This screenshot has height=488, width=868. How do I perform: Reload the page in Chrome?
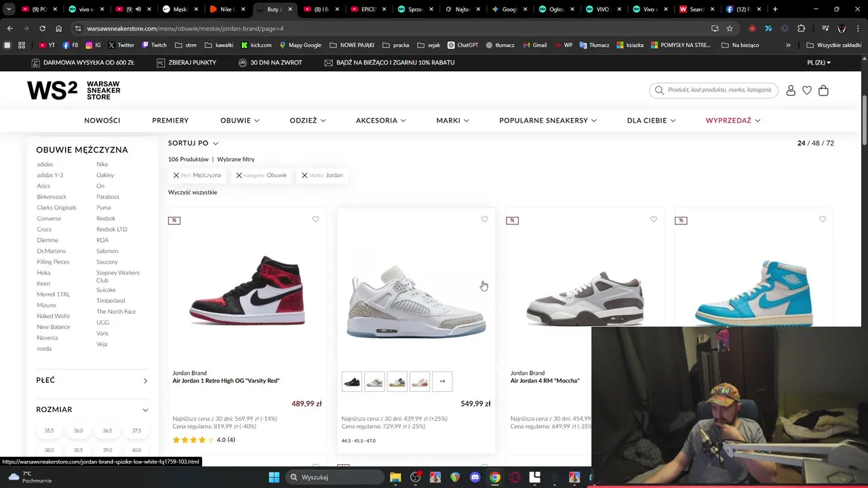click(42, 28)
